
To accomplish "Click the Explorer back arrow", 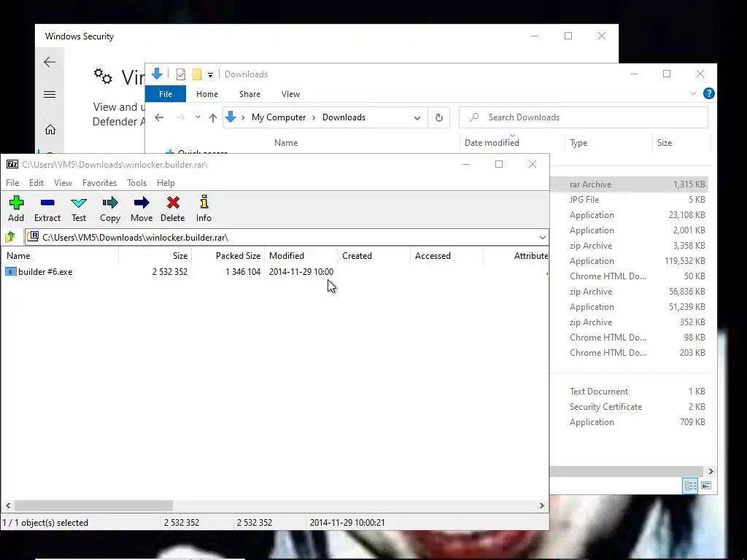I will pyautogui.click(x=159, y=117).
